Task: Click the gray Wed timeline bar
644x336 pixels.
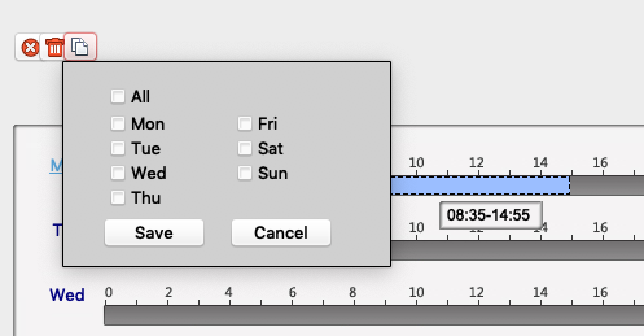Action: tap(373, 315)
